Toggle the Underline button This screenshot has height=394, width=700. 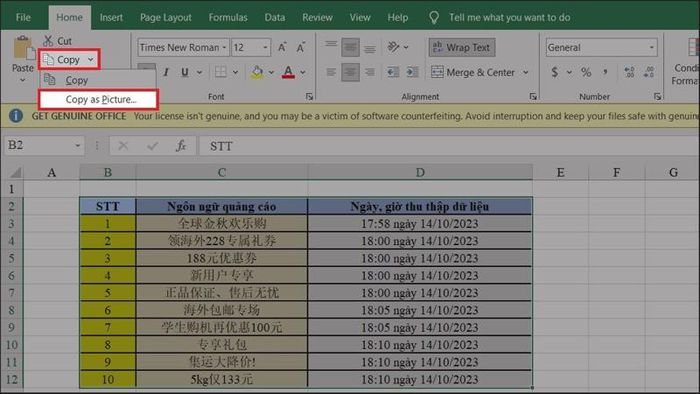tap(184, 72)
